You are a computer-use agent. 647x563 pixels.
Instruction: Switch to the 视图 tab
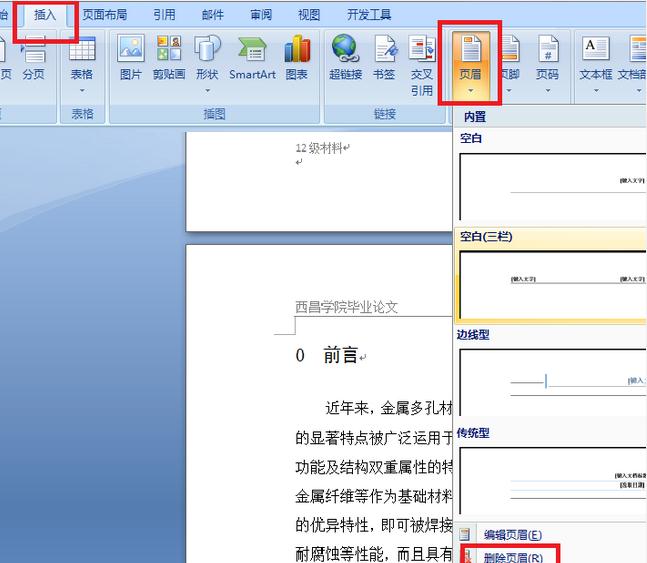tap(309, 15)
